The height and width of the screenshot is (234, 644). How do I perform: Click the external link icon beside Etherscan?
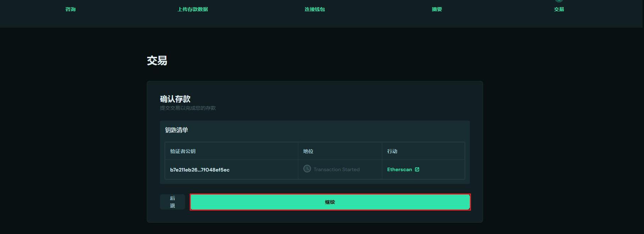pyautogui.click(x=417, y=169)
